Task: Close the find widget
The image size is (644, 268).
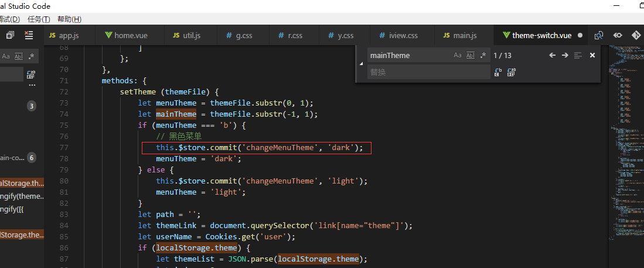Action: click(x=592, y=55)
